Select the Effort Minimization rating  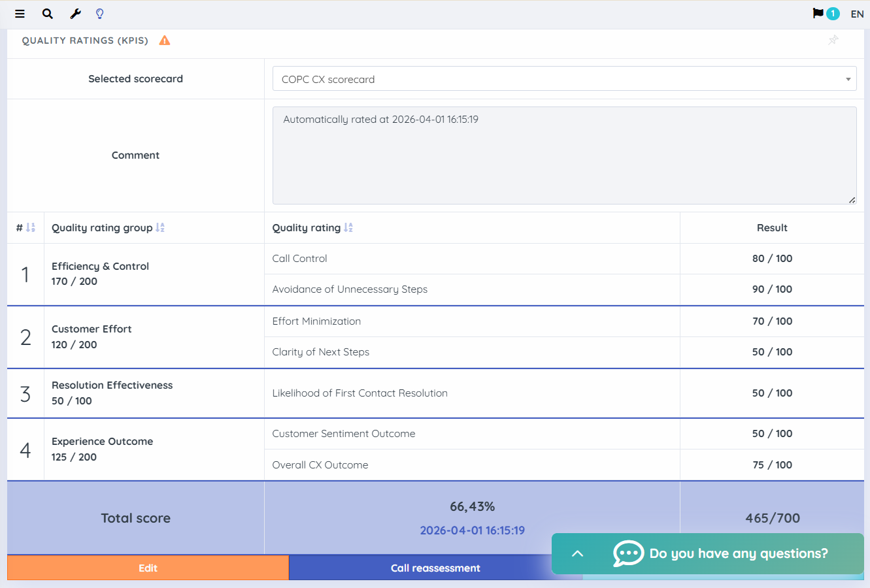click(316, 321)
